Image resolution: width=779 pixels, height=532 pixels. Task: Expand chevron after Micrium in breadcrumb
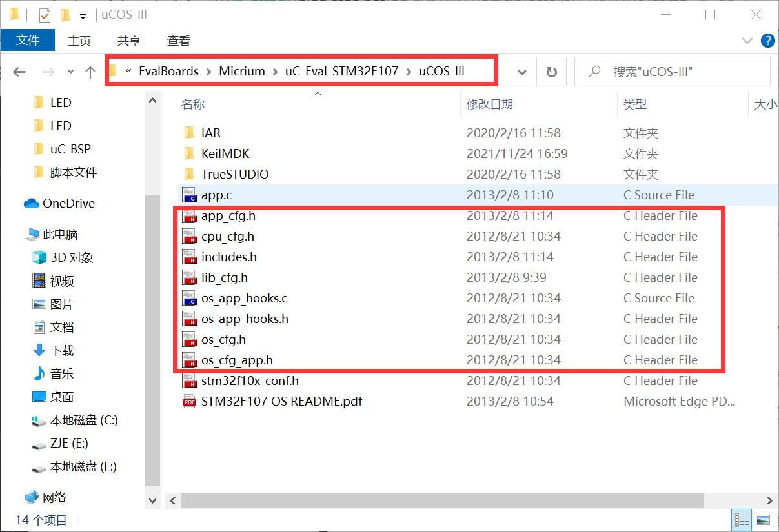(x=276, y=72)
